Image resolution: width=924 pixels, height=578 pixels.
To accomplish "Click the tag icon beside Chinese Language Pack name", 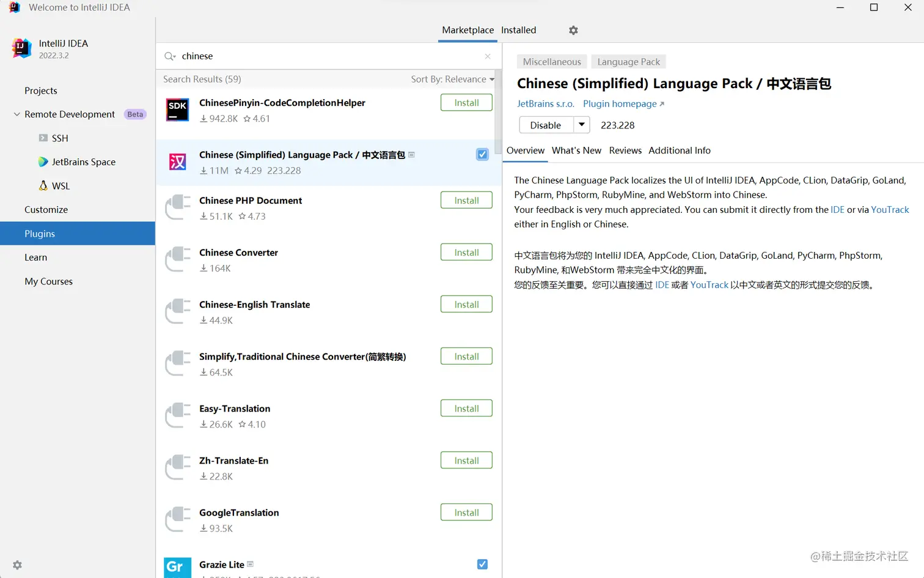I will (411, 155).
